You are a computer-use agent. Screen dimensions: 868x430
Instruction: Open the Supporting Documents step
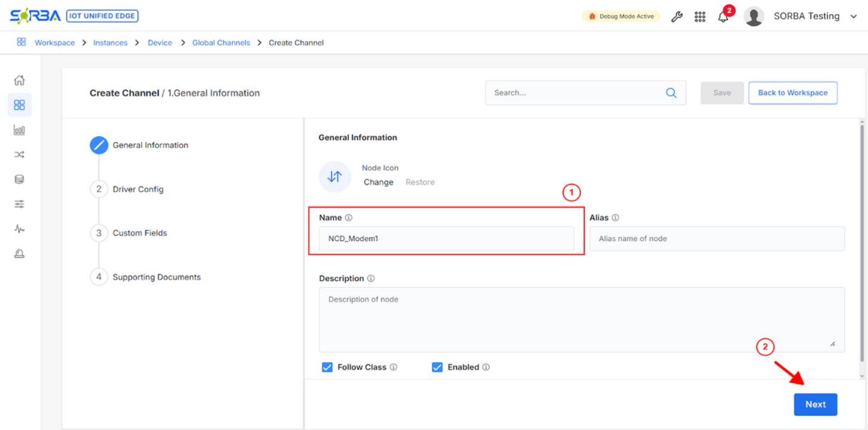[x=157, y=277]
